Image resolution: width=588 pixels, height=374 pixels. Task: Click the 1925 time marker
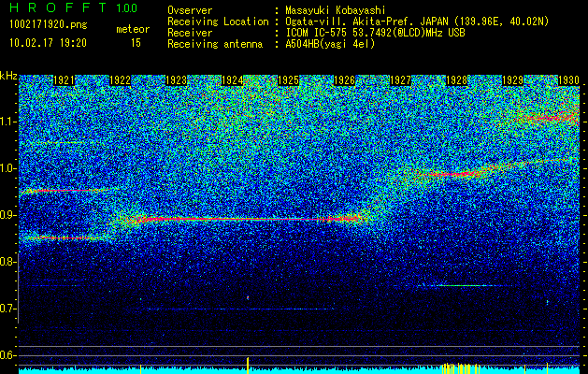288,80
